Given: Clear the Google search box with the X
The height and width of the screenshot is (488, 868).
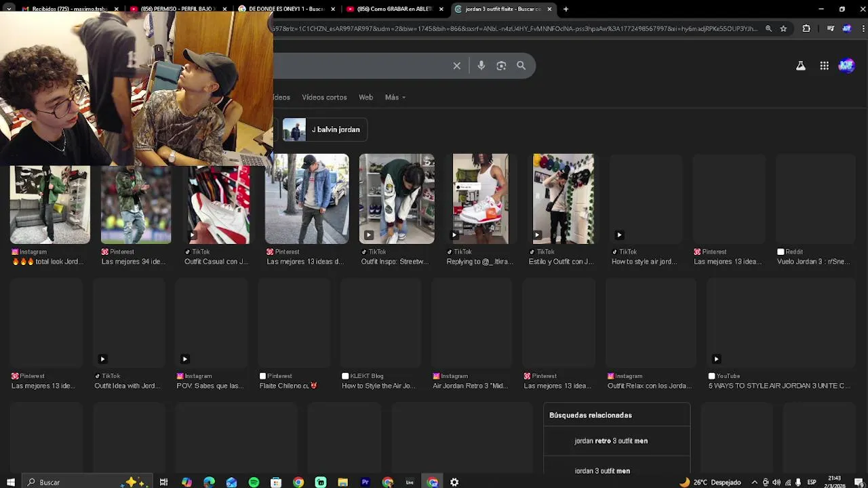Looking at the screenshot, I should tap(457, 66).
